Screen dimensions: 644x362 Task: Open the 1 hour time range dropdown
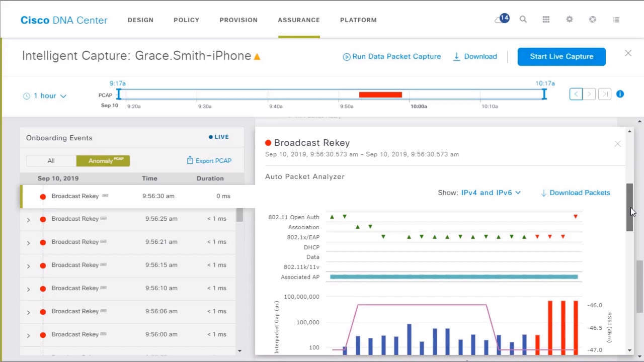click(x=45, y=96)
